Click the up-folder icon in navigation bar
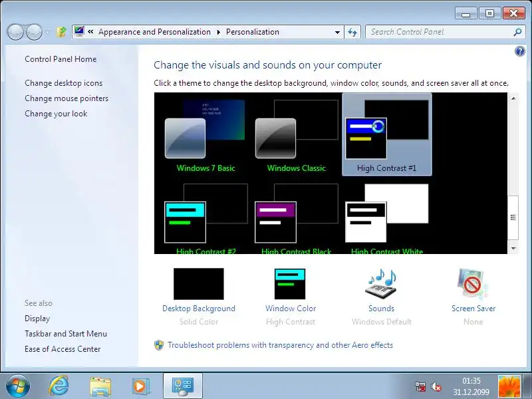The image size is (532, 399). pyautogui.click(x=61, y=32)
